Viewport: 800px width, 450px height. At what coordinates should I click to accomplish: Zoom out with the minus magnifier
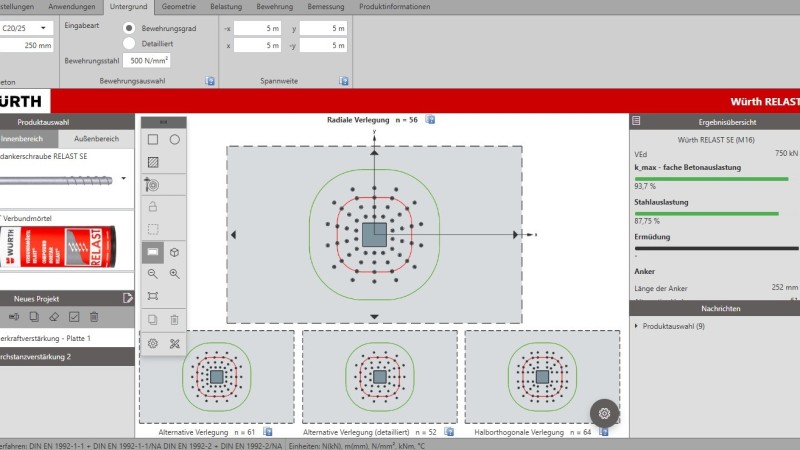(x=153, y=274)
